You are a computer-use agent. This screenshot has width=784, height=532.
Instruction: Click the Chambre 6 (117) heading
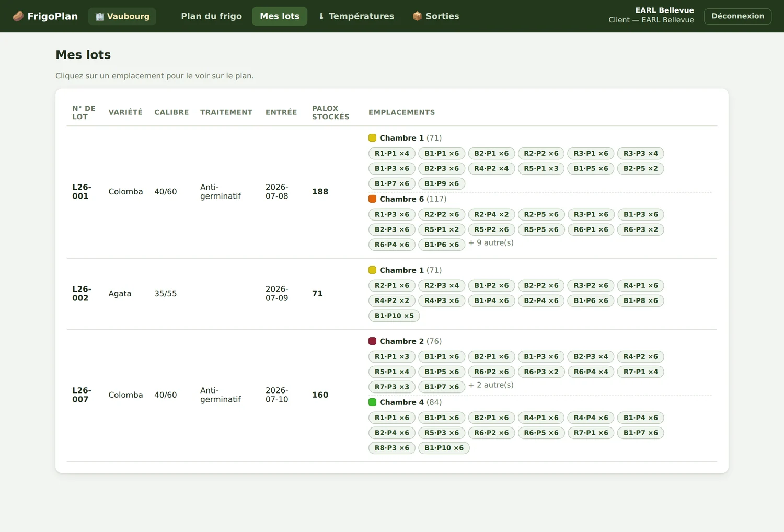(413, 199)
